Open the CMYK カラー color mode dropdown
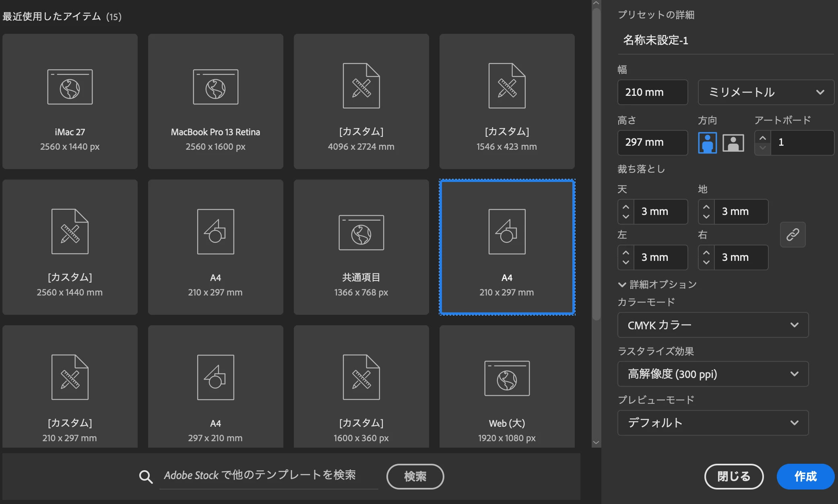This screenshot has height=504, width=838. pos(713,325)
